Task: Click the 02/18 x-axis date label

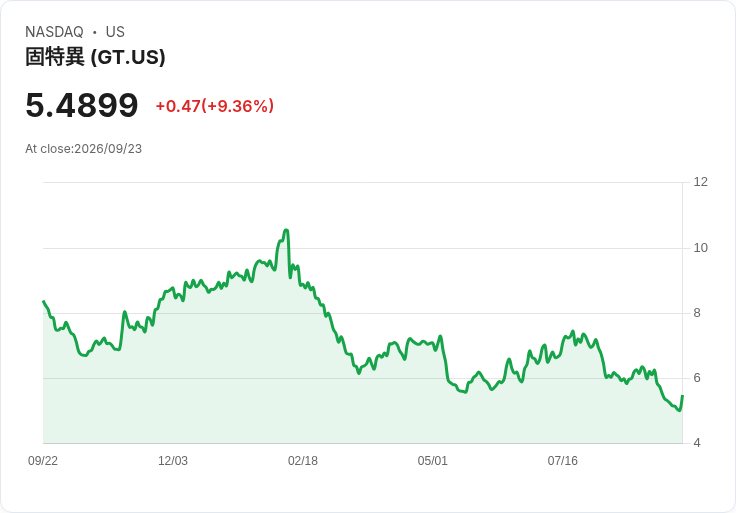Action: coord(303,461)
